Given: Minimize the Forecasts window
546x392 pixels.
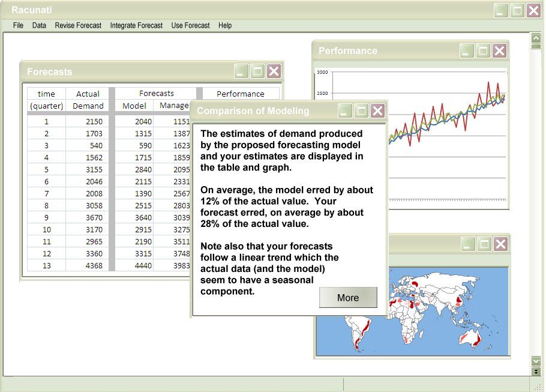Looking at the screenshot, I should [x=241, y=71].
